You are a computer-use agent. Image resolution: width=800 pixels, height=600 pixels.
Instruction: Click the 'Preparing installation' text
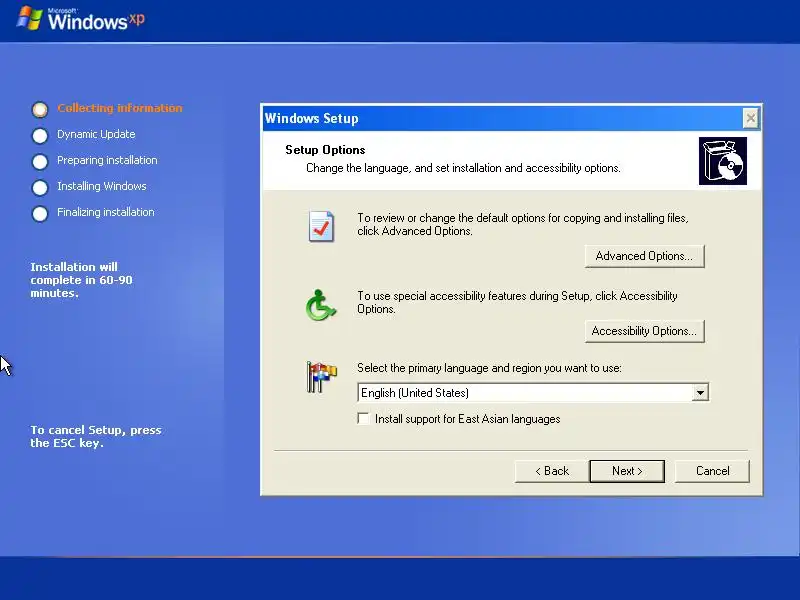pyautogui.click(x=107, y=160)
